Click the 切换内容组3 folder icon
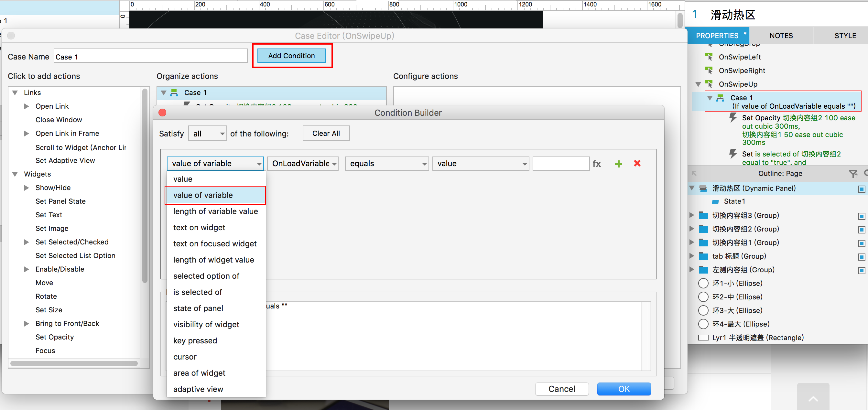 703,216
